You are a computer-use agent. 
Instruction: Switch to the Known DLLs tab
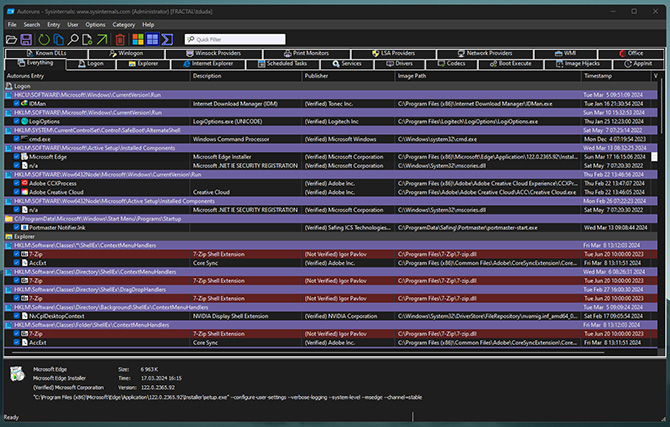coord(46,53)
